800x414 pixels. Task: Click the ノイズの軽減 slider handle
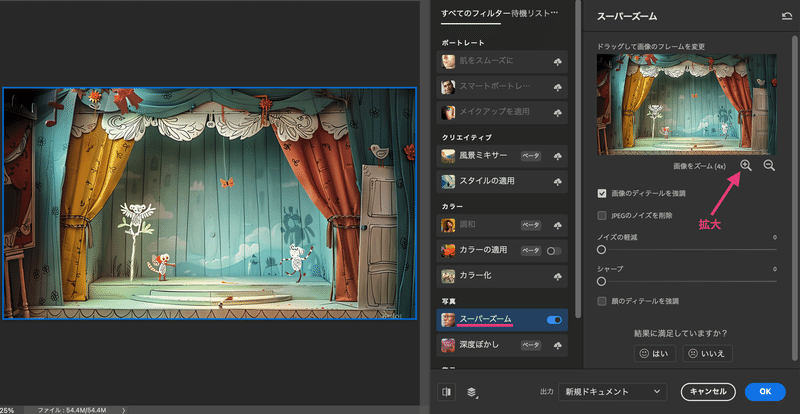(602, 250)
